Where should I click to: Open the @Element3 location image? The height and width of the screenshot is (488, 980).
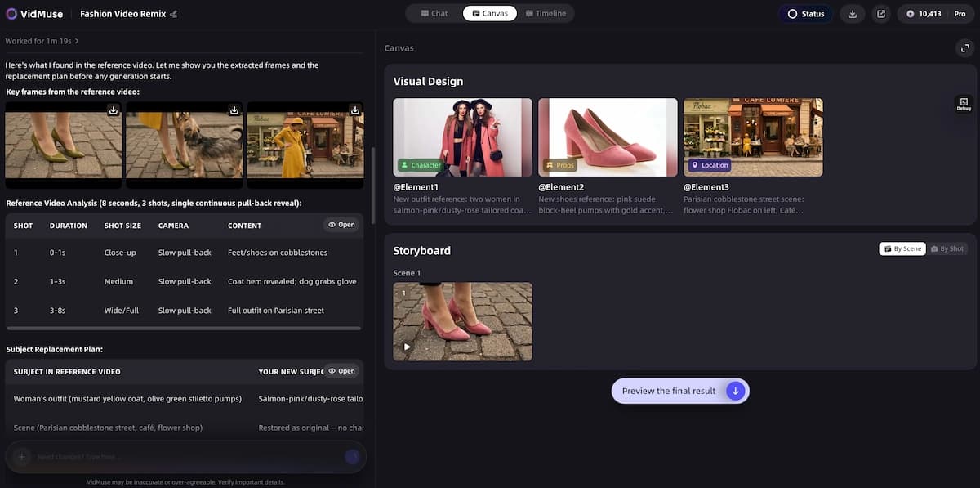pos(753,137)
